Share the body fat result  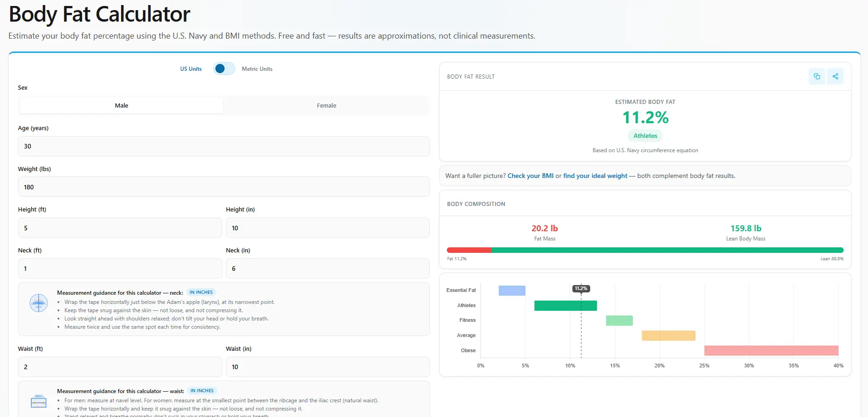tap(835, 76)
